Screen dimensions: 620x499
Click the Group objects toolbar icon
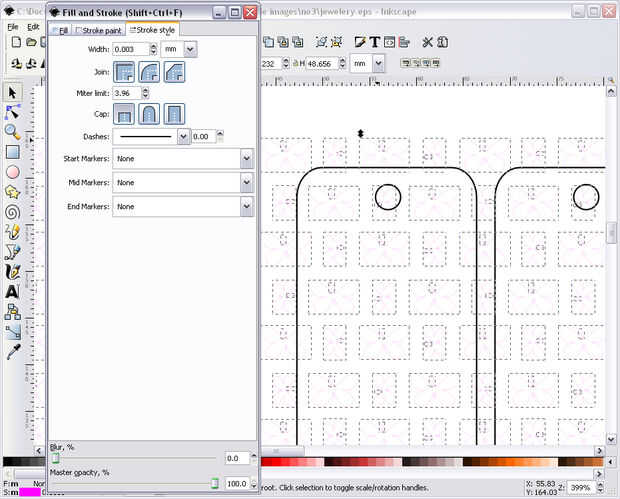tap(321, 42)
